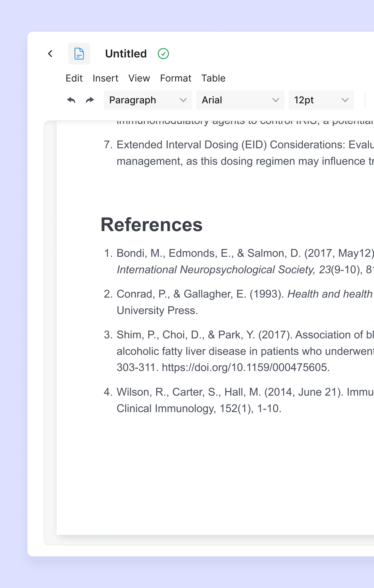
Task: Click the doi.org link in reference 3
Action: point(245,368)
